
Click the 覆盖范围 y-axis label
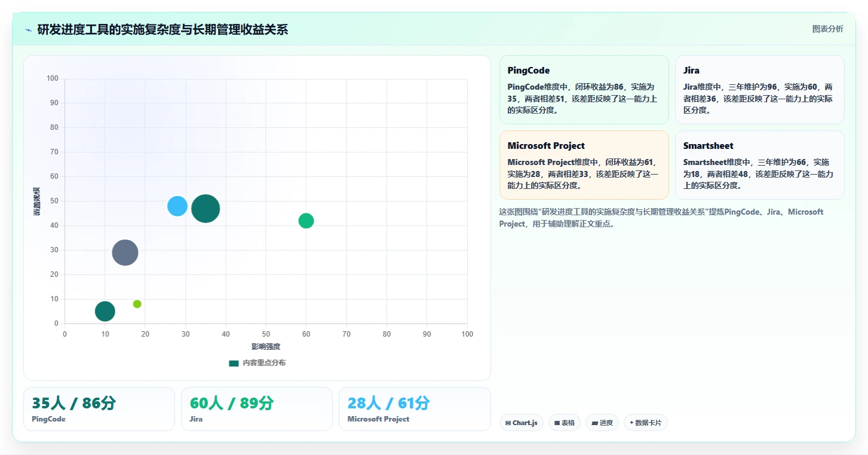pyautogui.click(x=37, y=201)
